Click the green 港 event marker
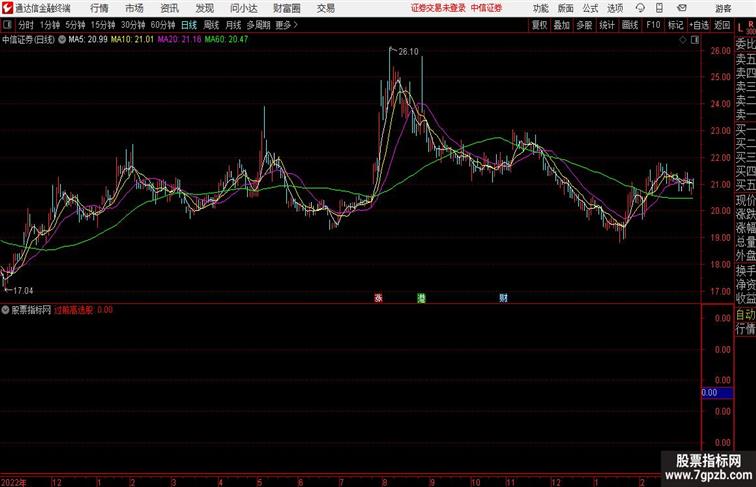756x487 pixels. pyautogui.click(x=421, y=298)
